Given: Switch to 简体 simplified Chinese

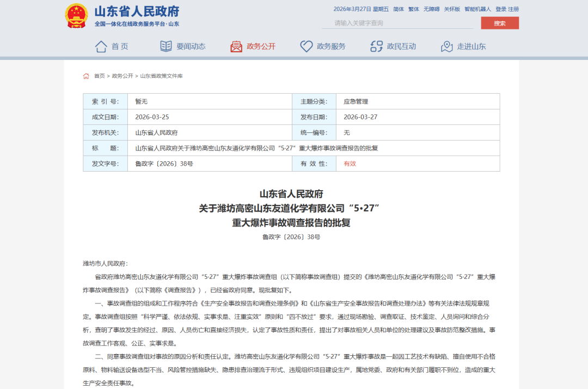Looking at the screenshot, I should point(399,9).
